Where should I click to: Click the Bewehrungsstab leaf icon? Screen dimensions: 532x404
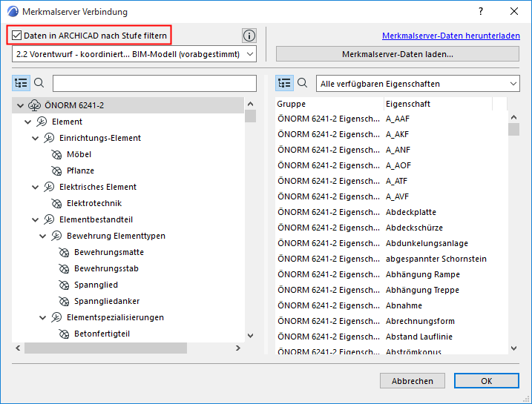pos(64,269)
